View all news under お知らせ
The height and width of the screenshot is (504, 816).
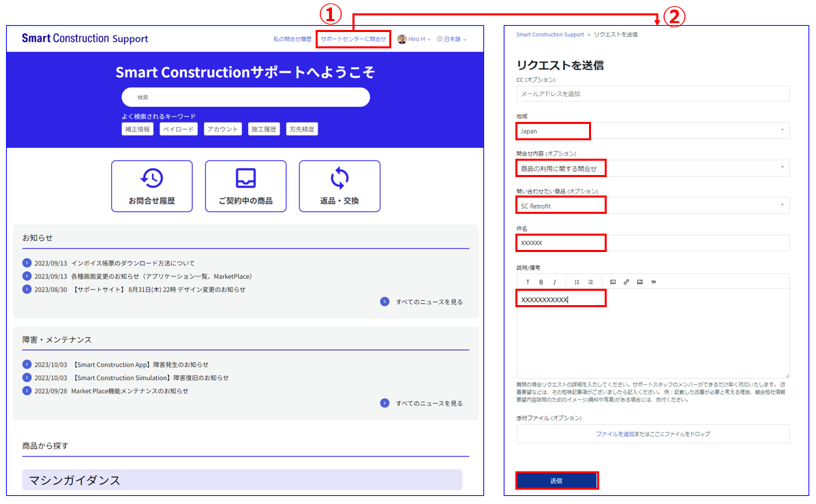coord(429,302)
